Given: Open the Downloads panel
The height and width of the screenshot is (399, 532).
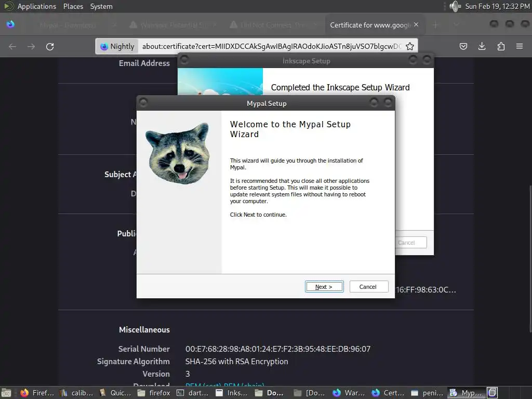Looking at the screenshot, I should (x=482, y=46).
